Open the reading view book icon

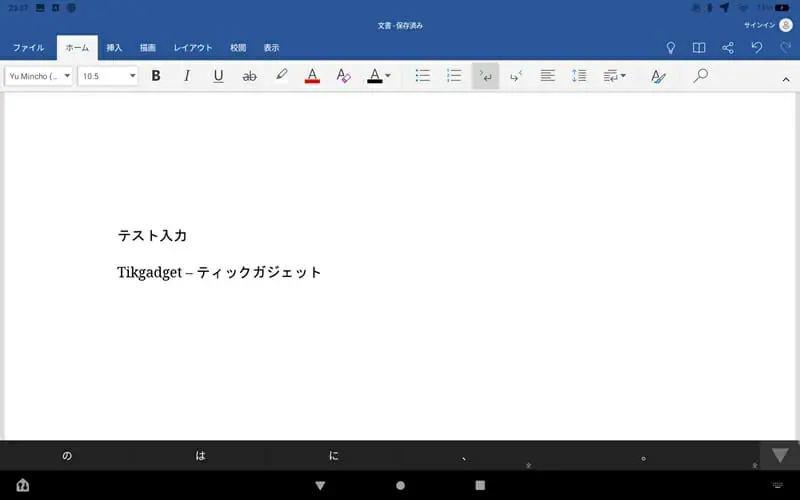699,47
